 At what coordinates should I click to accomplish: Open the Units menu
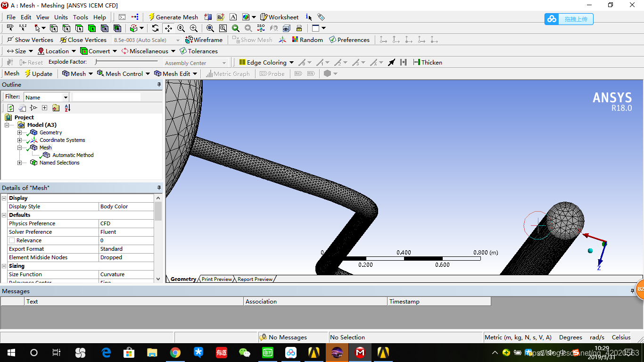point(61,17)
